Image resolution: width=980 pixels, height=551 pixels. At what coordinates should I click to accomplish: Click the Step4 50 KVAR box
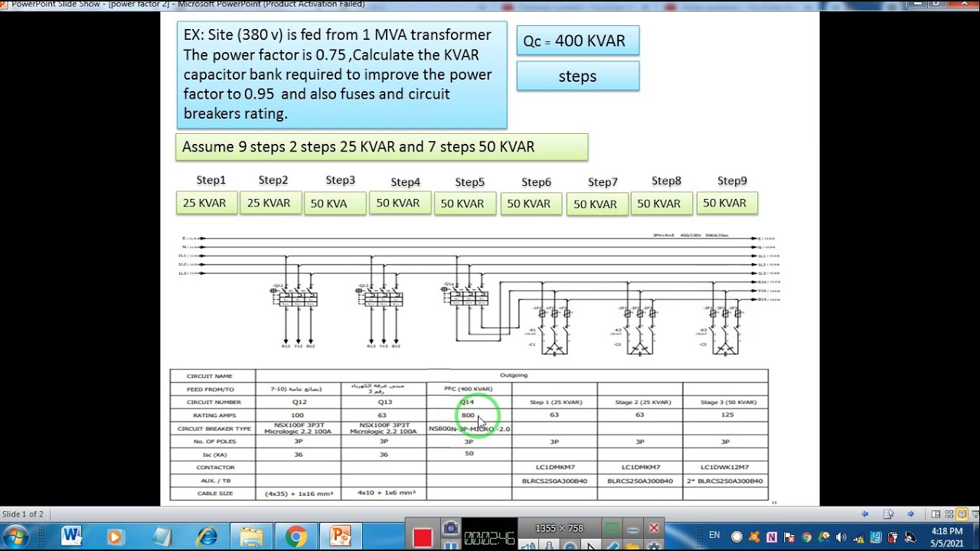[400, 204]
